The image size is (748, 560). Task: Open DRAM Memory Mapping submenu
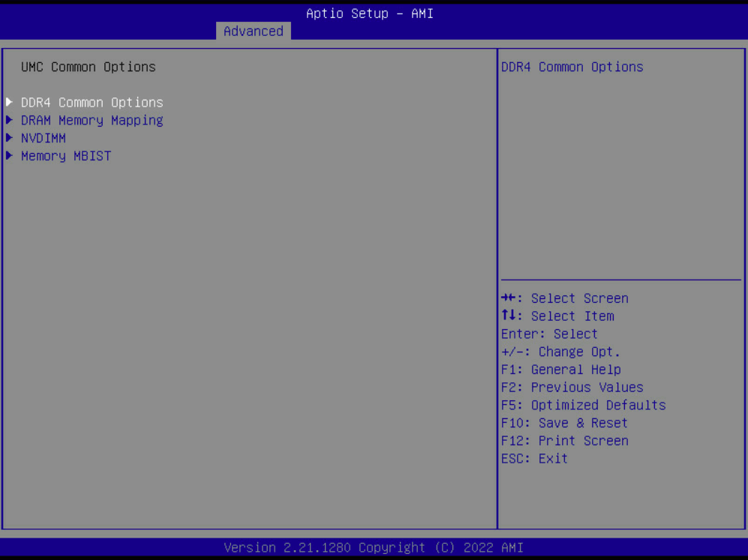[92, 121]
